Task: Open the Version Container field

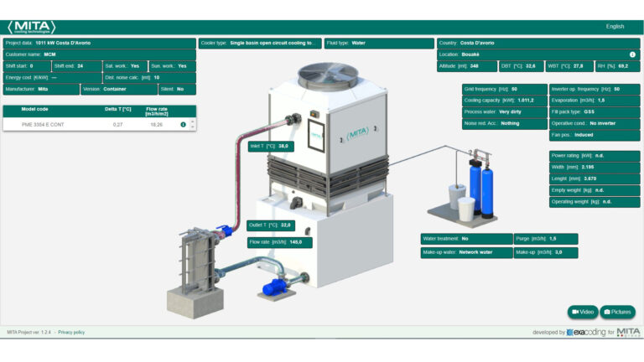Action: point(119,89)
